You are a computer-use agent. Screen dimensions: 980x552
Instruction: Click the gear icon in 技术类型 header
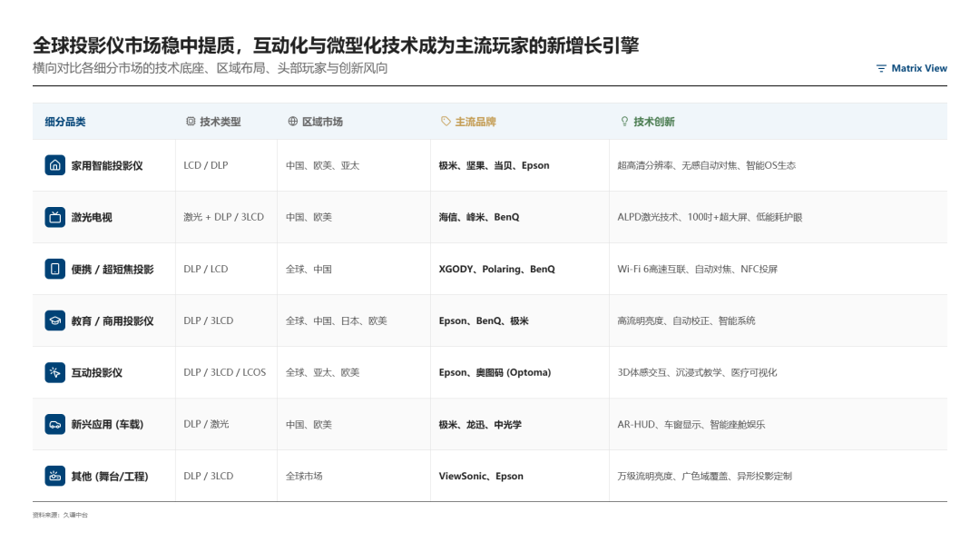pyautogui.click(x=190, y=121)
